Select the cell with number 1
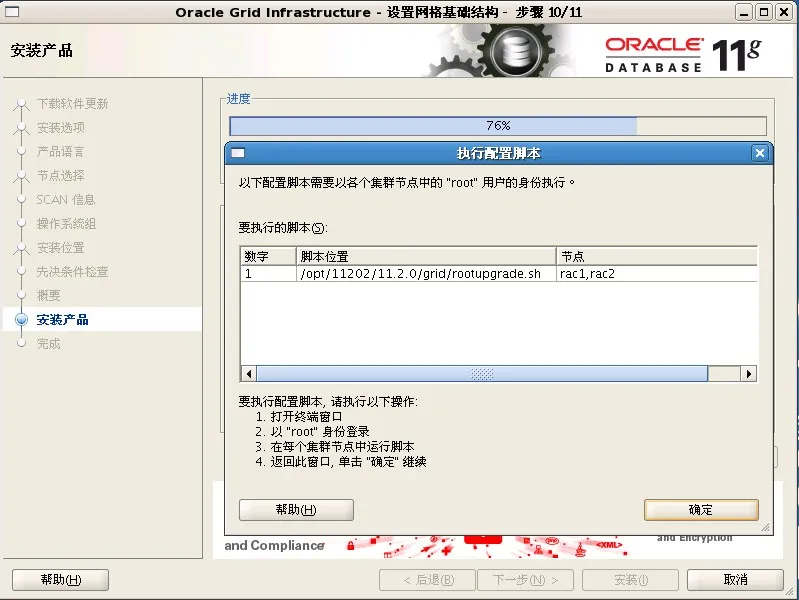799x600 pixels. click(x=268, y=274)
